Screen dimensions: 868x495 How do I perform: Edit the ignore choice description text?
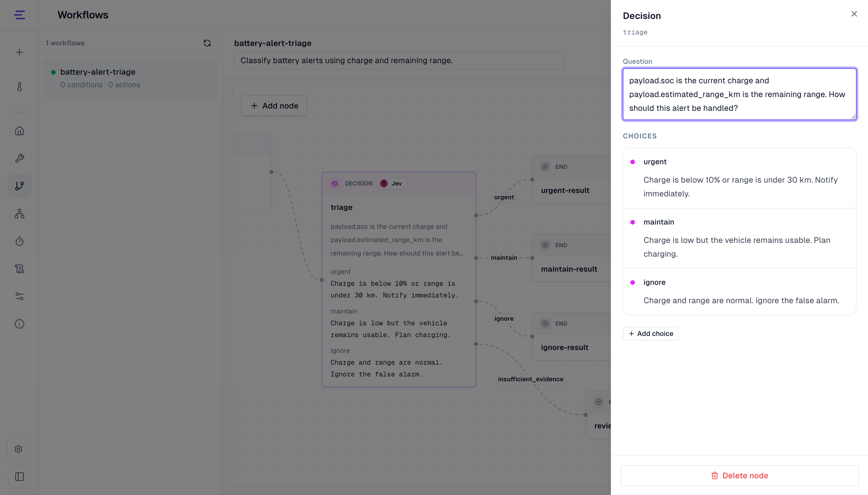coord(741,301)
